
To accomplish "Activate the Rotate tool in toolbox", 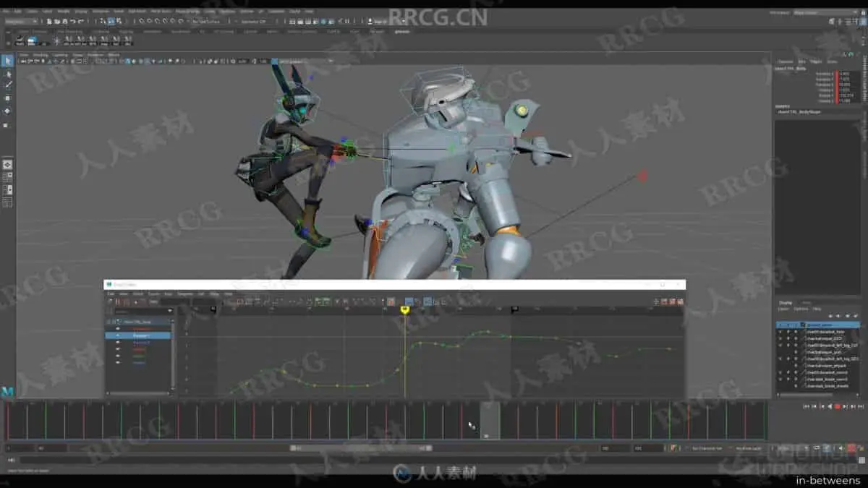I will (8, 111).
